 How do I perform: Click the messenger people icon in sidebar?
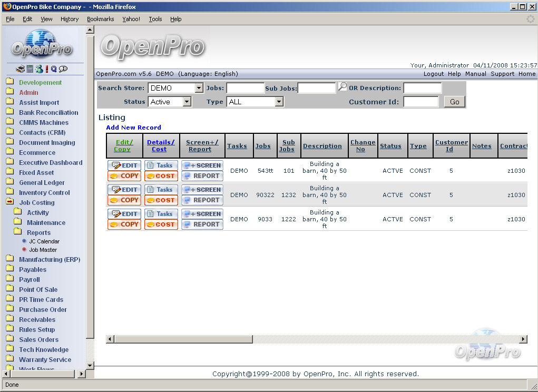pyautogui.click(x=38, y=69)
